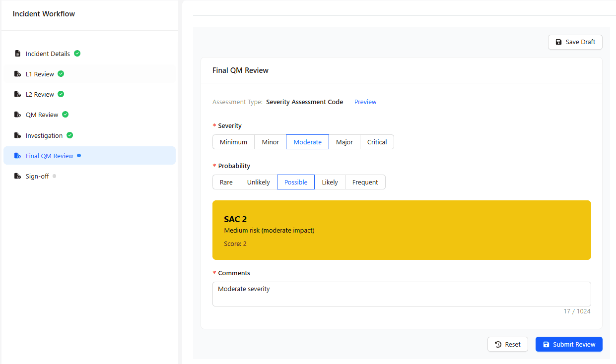Submit the review
This screenshot has width=616, height=364.
pyautogui.click(x=568, y=344)
